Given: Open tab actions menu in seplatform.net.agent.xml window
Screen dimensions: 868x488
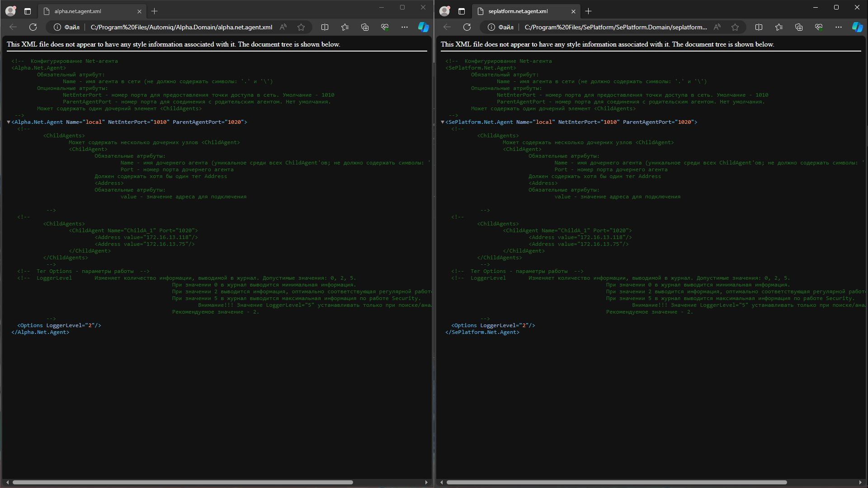Looking at the screenshot, I should (x=462, y=11).
